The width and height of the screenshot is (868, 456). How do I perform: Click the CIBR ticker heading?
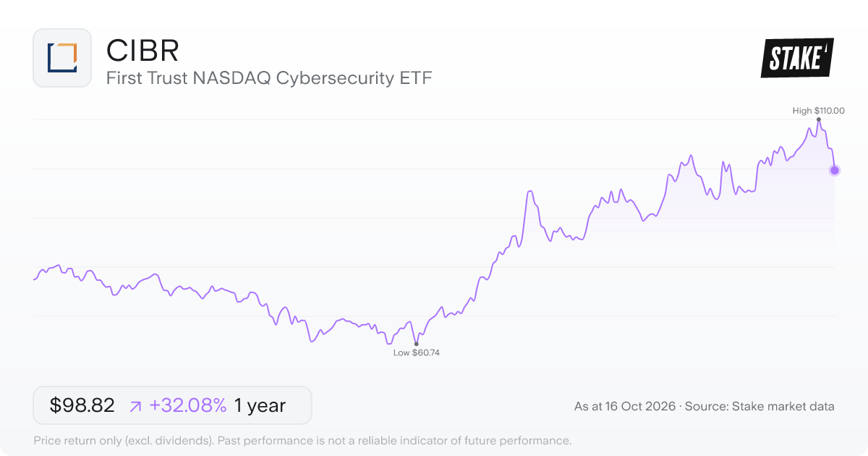(x=142, y=51)
